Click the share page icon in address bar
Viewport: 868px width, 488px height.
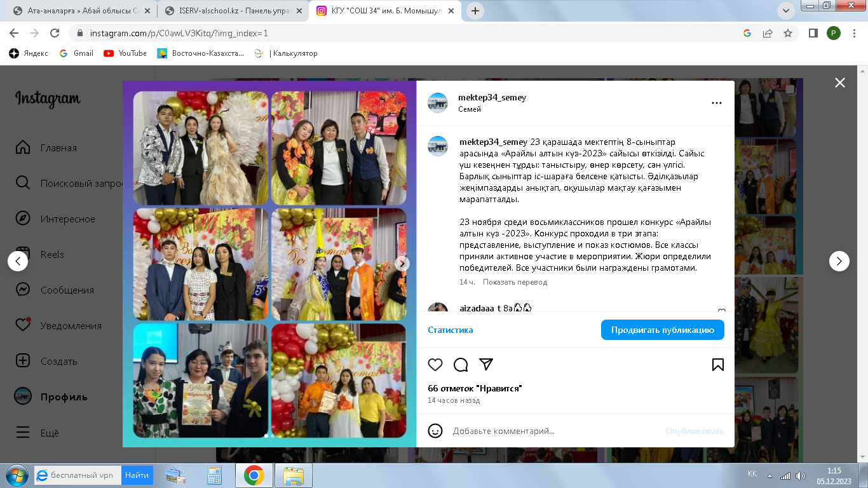(768, 33)
